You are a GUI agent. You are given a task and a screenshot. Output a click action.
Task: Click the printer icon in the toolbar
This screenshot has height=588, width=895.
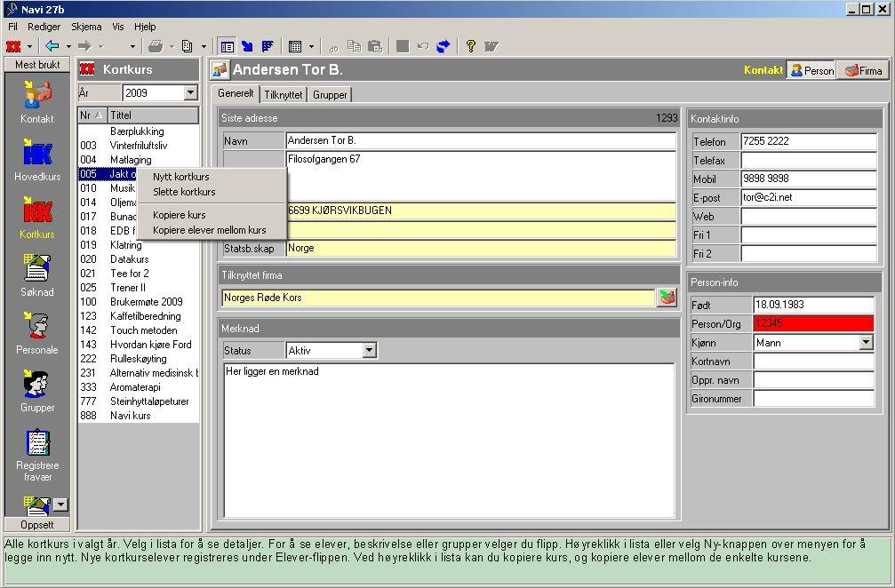[156, 46]
